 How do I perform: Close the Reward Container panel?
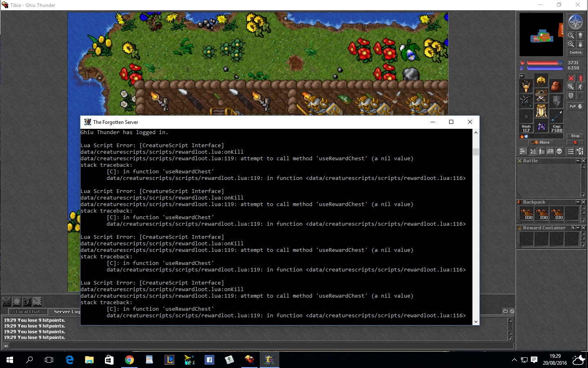pos(583,228)
